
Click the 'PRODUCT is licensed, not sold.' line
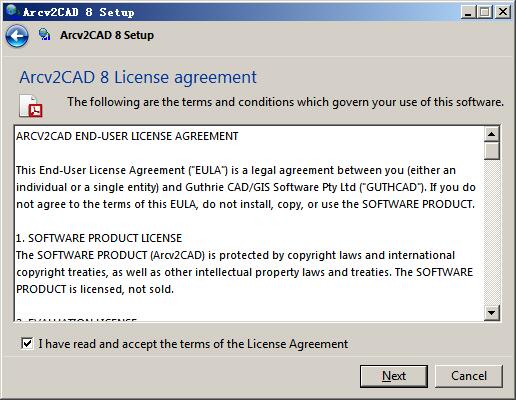[95, 289]
